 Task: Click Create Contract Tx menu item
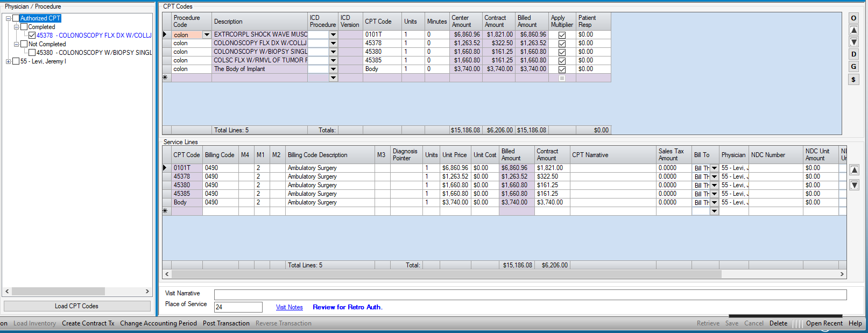click(x=88, y=323)
